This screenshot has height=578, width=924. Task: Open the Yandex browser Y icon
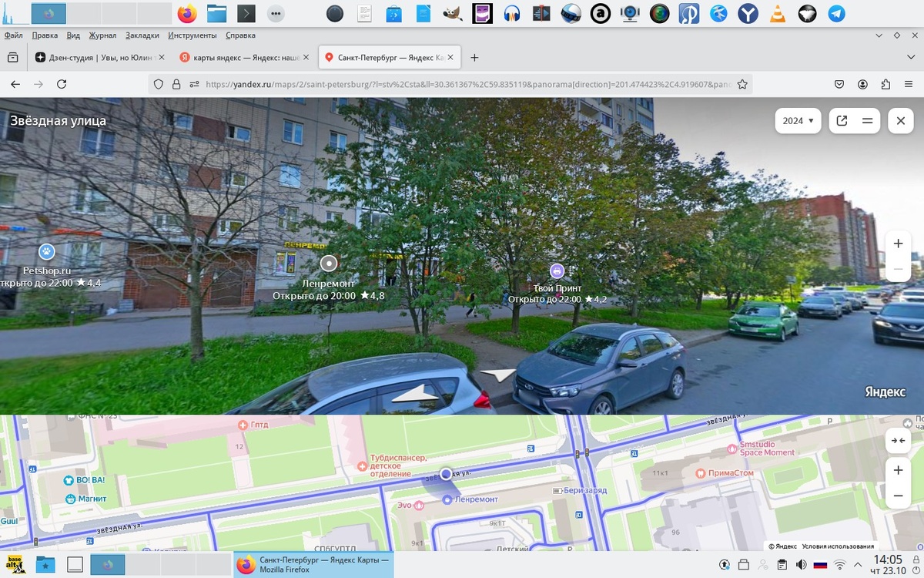click(748, 13)
